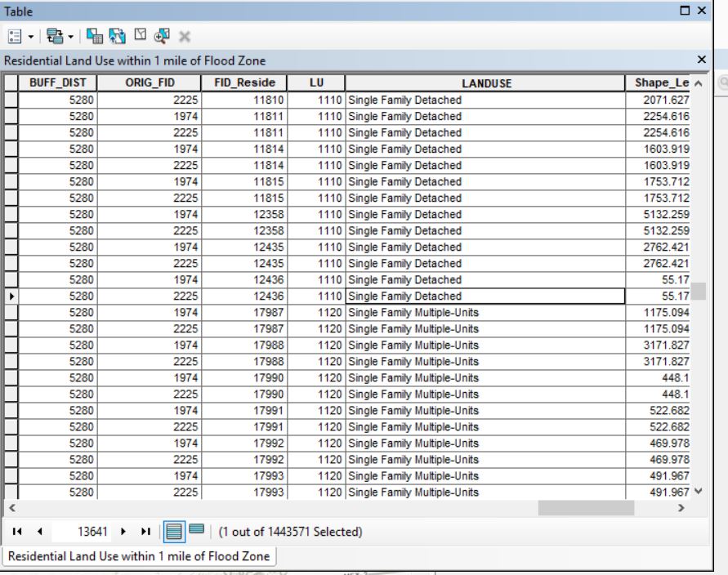Click the horizontal scrollbar thumb
Viewport: 728px width, 575px height.
pos(586,508)
